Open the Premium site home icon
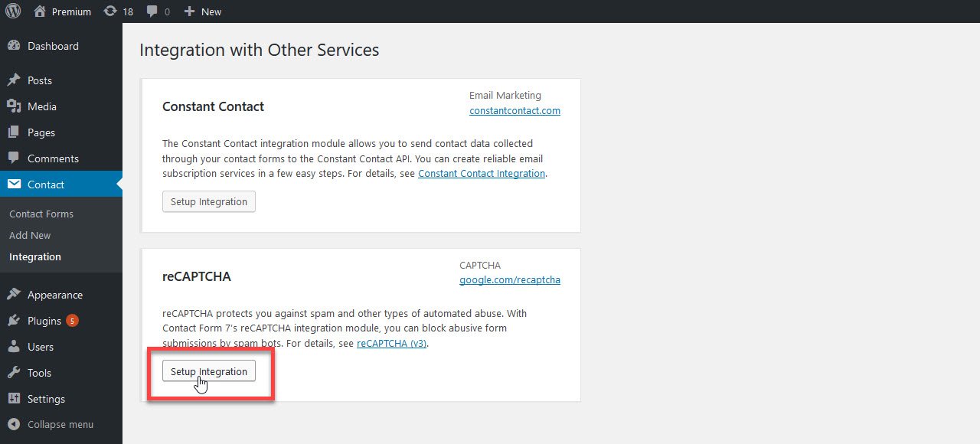Screen dimensions: 980x444 [x=41, y=11]
